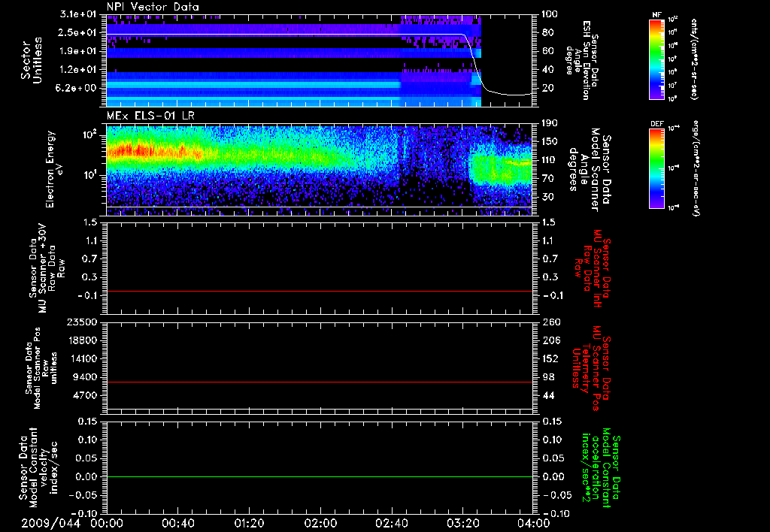Click the "04:00" time tick label
The image size is (770, 532).
(x=534, y=523)
